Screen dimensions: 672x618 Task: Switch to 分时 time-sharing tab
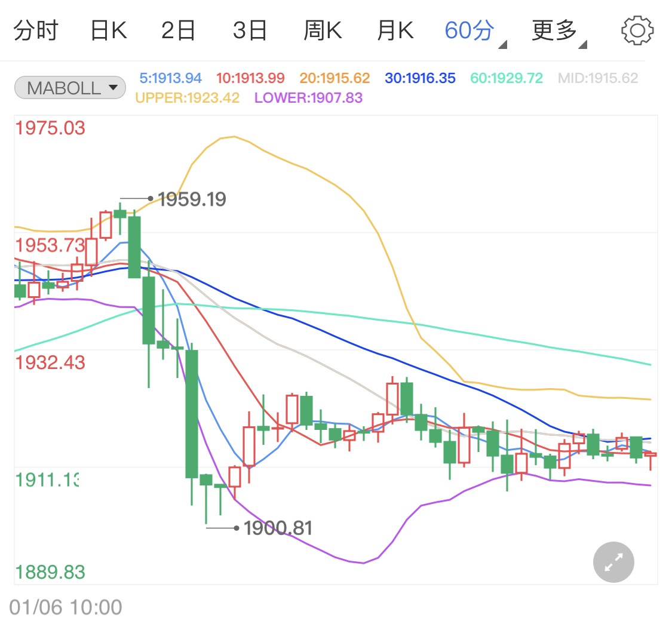point(36,30)
